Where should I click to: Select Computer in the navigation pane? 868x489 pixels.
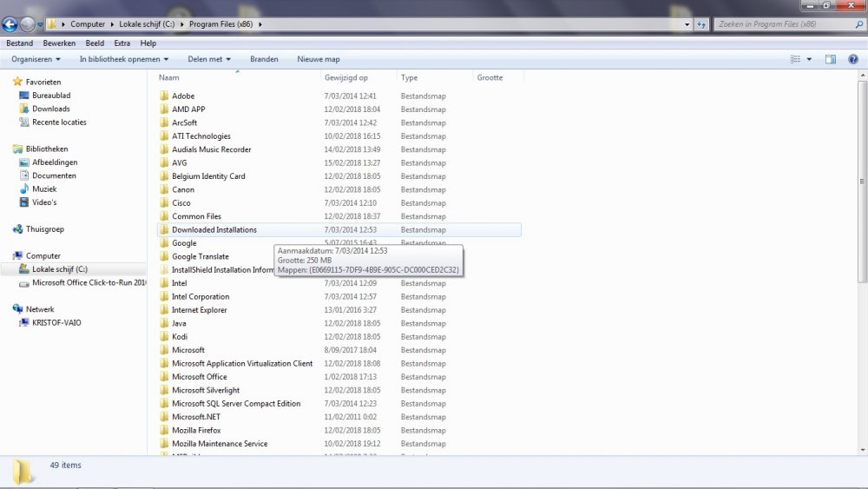click(x=43, y=256)
